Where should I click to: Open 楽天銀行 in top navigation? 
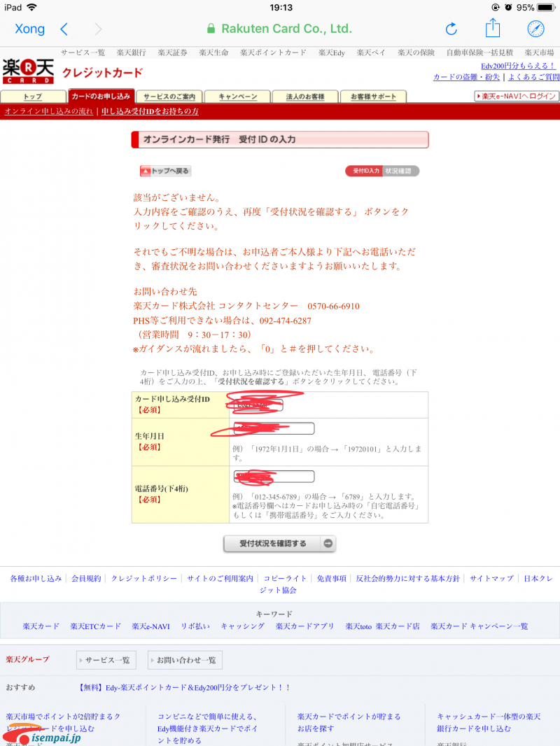(132, 52)
